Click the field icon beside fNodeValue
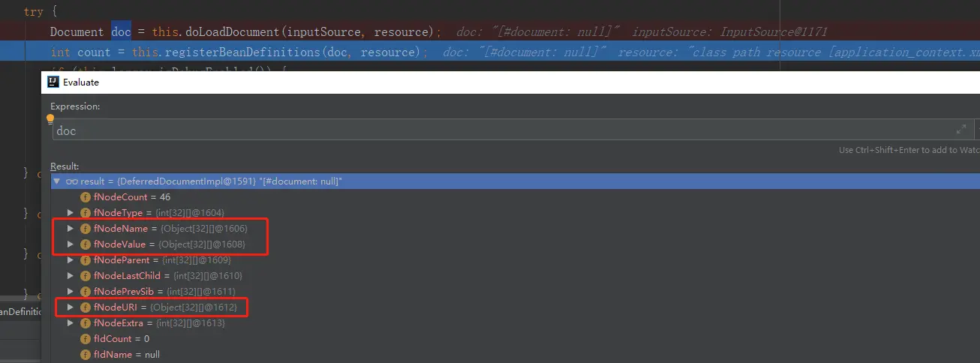980x363 pixels. [86, 244]
